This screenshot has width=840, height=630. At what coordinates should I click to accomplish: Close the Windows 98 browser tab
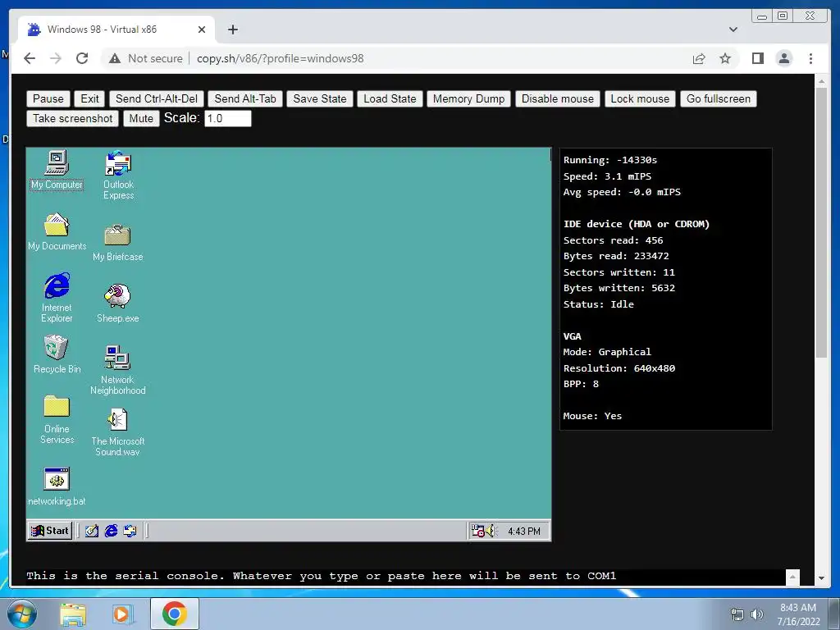click(202, 30)
